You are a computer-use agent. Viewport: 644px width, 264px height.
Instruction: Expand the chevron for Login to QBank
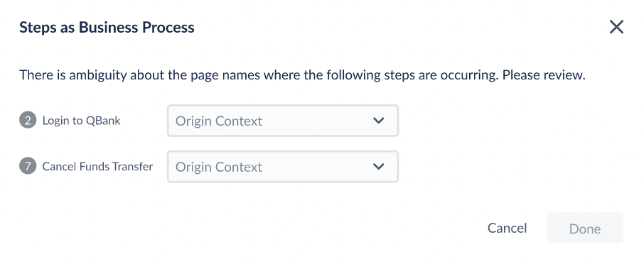[x=378, y=121]
